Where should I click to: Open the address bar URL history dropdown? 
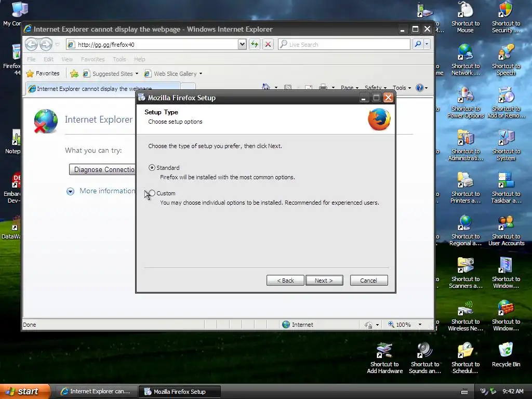242,45
